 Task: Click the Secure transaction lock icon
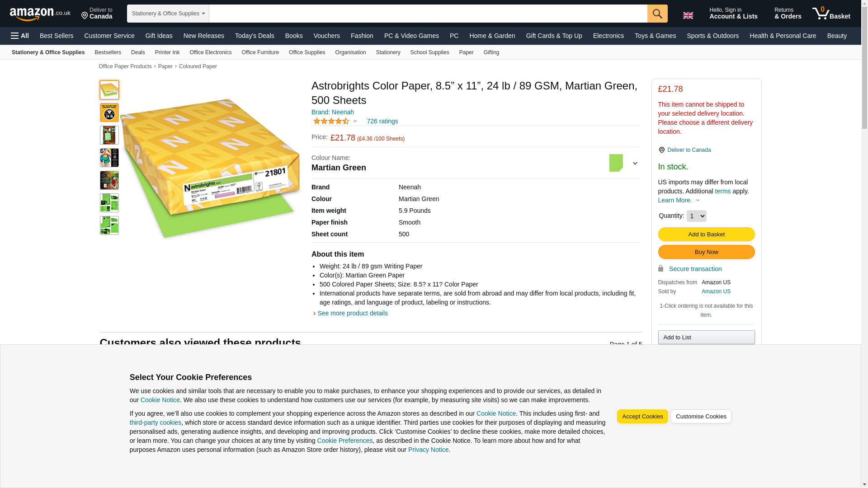pos(660,269)
